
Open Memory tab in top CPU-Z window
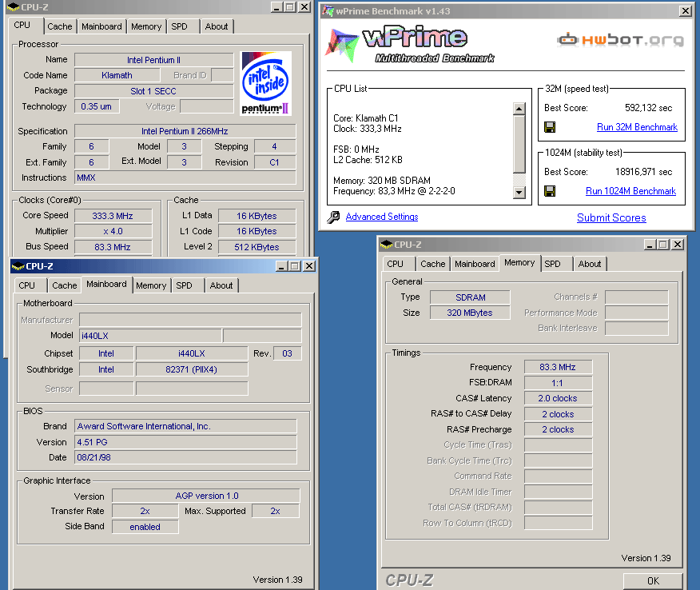[146, 26]
